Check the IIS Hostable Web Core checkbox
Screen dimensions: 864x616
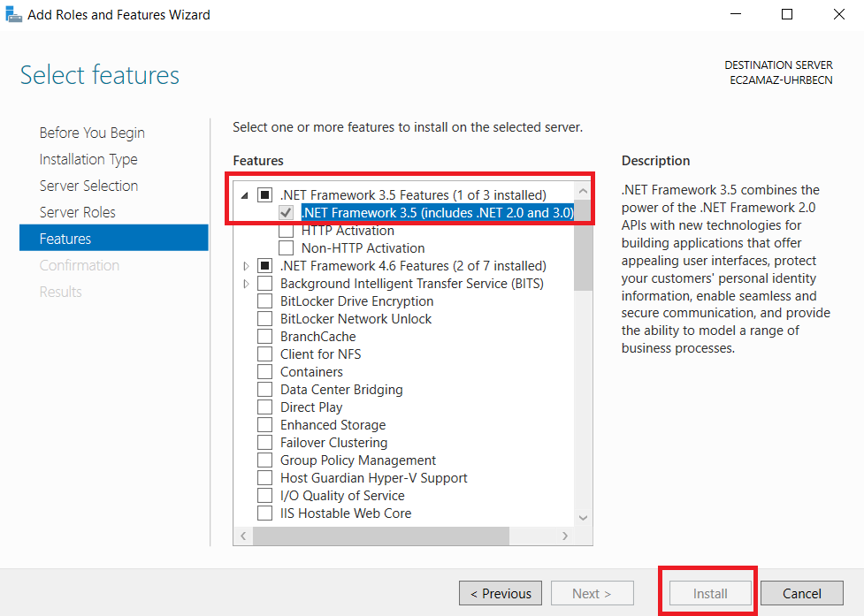[264, 513]
